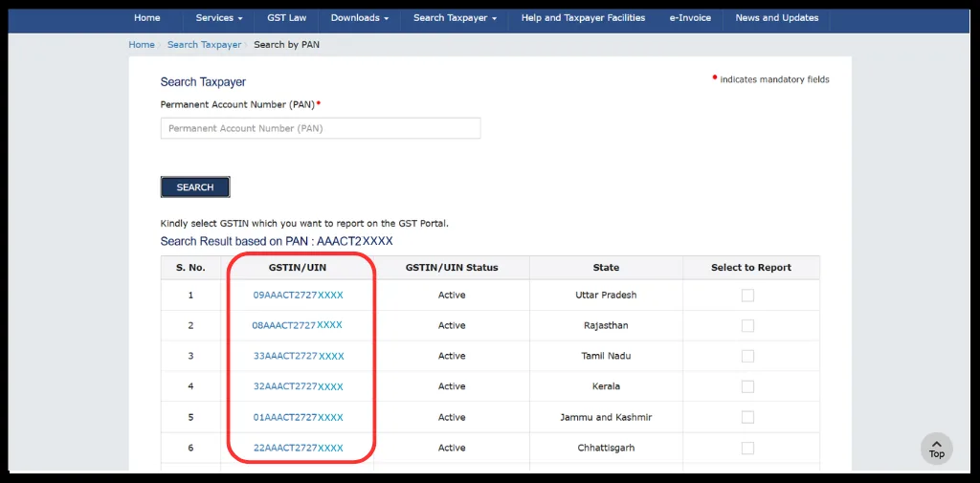980x483 pixels.
Task: Click the Search Result based on PAN text
Action: [277, 241]
